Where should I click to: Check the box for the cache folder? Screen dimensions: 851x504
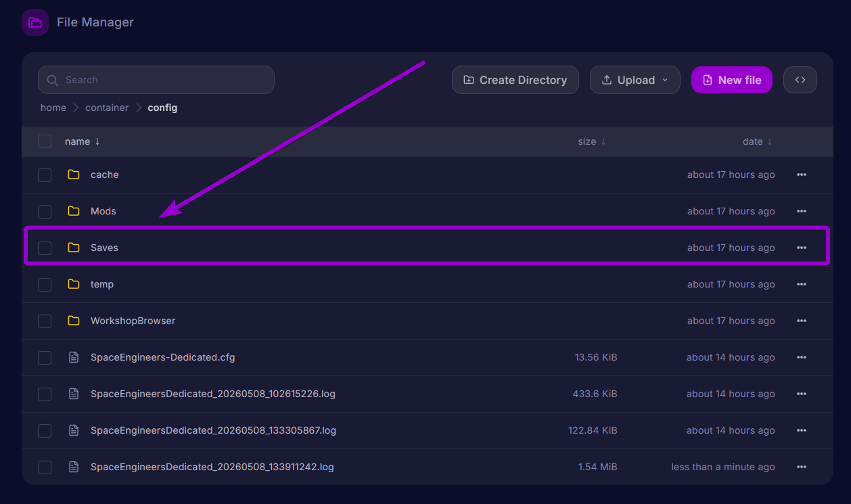point(45,175)
